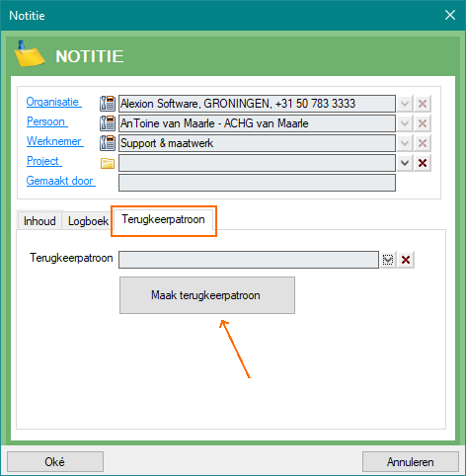
Task: Click the phone icon next to Persoon
Action: point(108,123)
